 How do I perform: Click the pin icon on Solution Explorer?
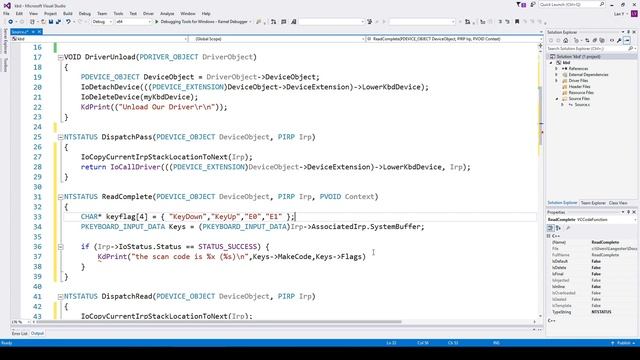click(629, 32)
